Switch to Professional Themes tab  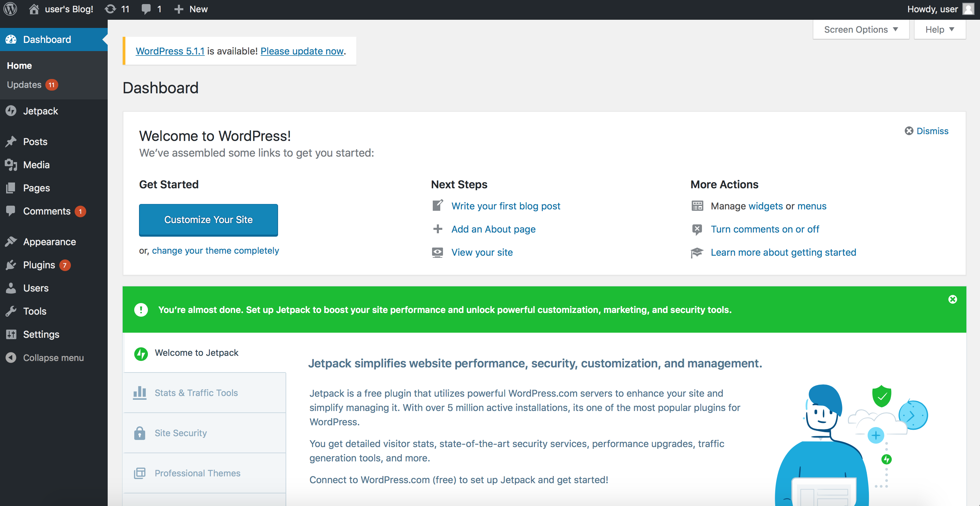click(x=204, y=473)
